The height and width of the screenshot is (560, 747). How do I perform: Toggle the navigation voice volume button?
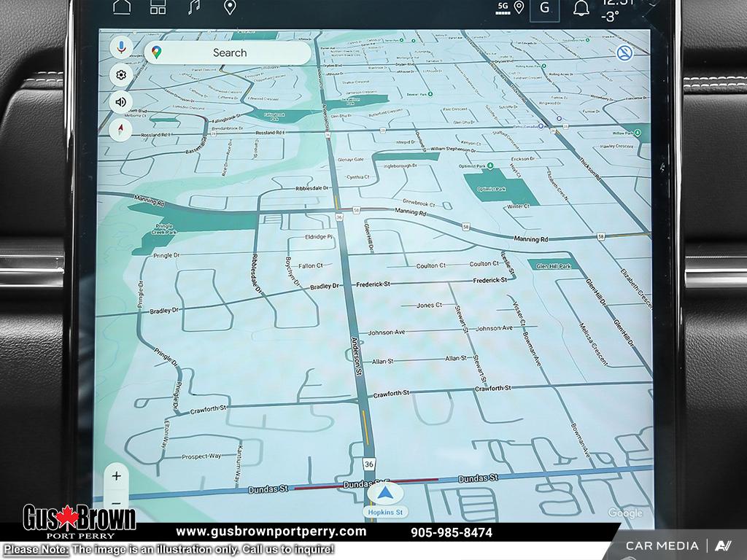[121, 102]
